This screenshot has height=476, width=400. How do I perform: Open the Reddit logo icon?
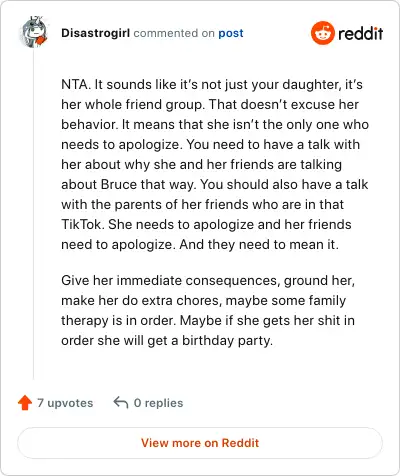click(x=322, y=33)
